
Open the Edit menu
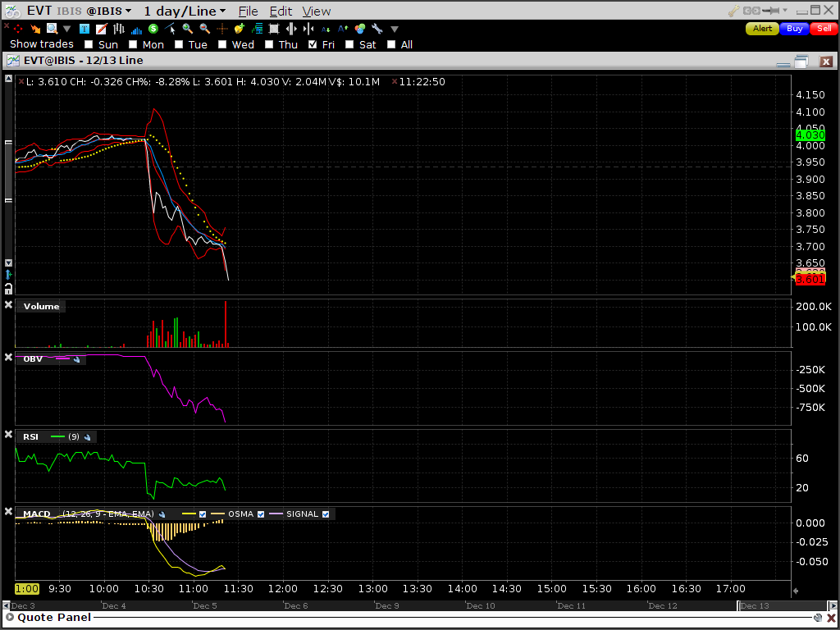(x=281, y=11)
